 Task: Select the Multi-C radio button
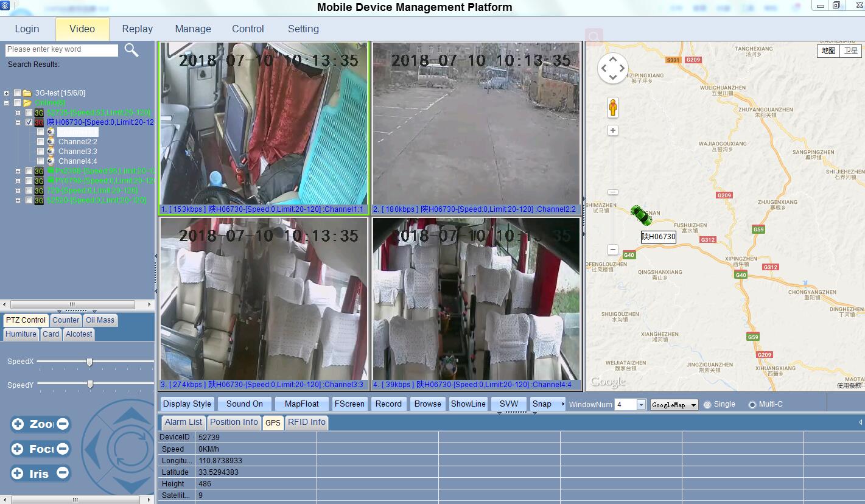pyautogui.click(x=752, y=405)
